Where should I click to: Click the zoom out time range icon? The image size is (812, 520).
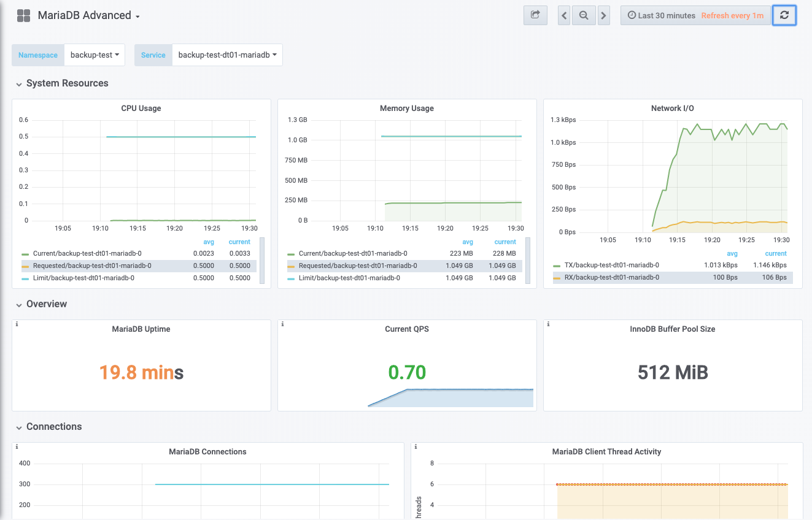pos(584,15)
